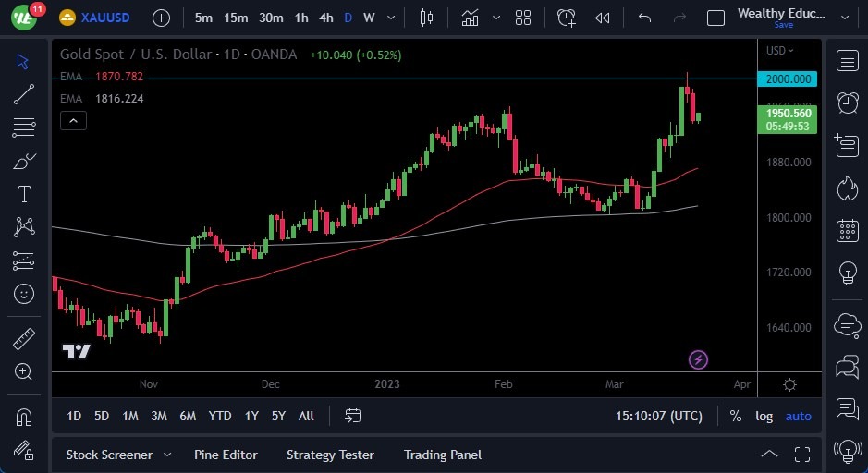This screenshot has height=473, width=868.
Task: Open the indicators chart icon
Action: pos(471,18)
